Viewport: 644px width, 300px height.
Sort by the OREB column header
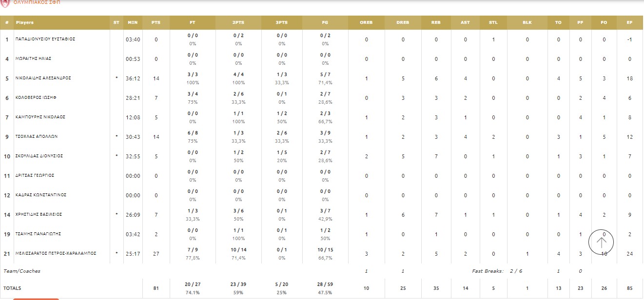(366, 23)
